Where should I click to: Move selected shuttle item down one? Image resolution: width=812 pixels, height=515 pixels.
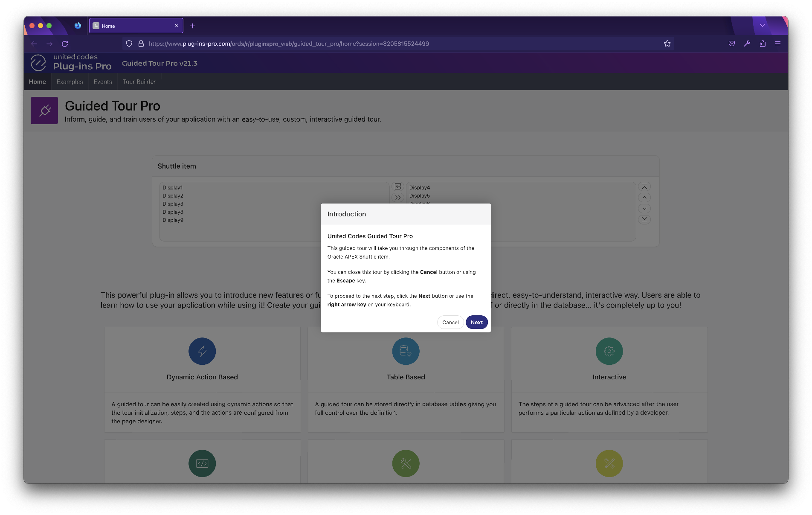tap(644, 209)
